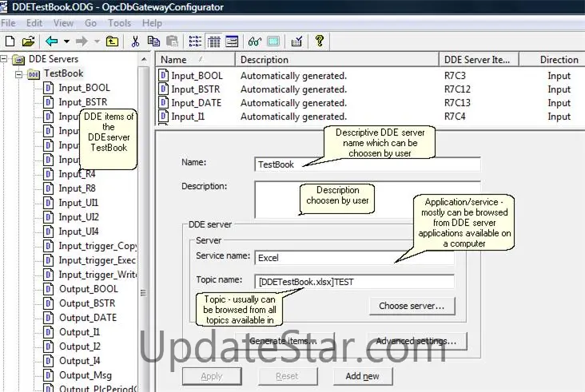Click the New document toolbar icon
Screen dimensions: 585x392
(10, 42)
